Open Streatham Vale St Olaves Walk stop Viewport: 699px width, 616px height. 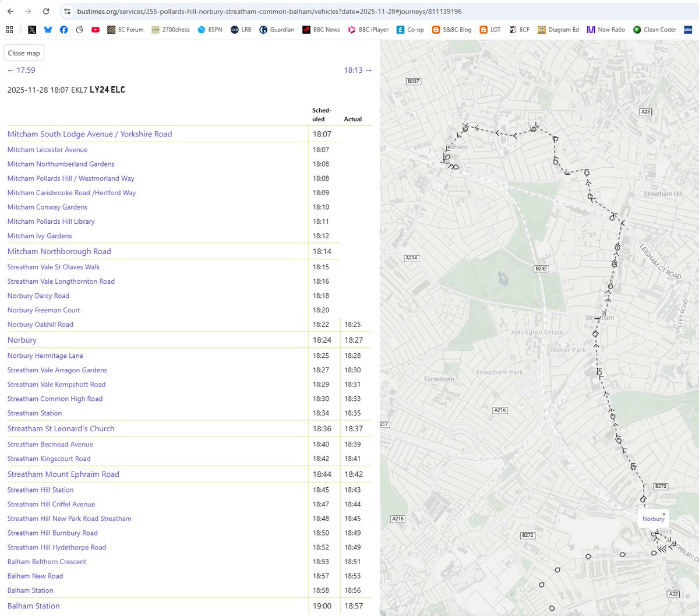54,267
